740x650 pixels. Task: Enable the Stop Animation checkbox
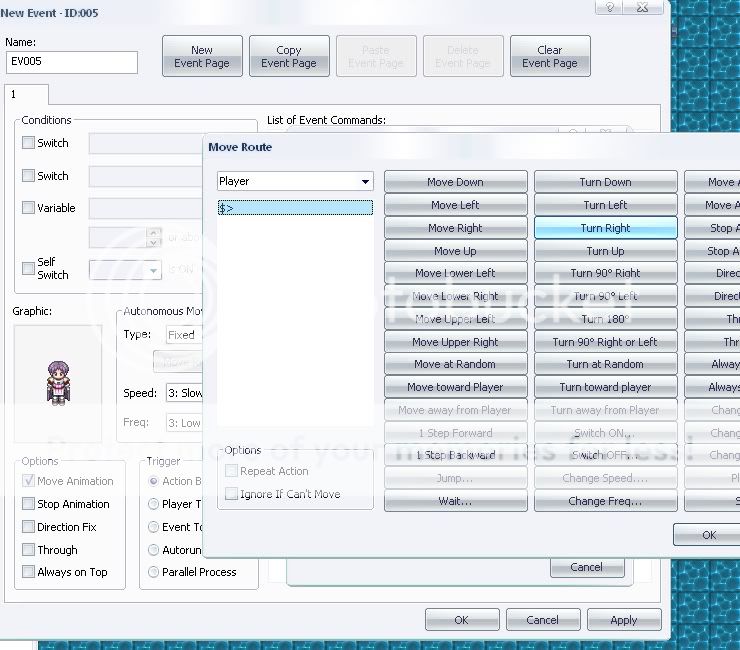(x=29, y=504)
